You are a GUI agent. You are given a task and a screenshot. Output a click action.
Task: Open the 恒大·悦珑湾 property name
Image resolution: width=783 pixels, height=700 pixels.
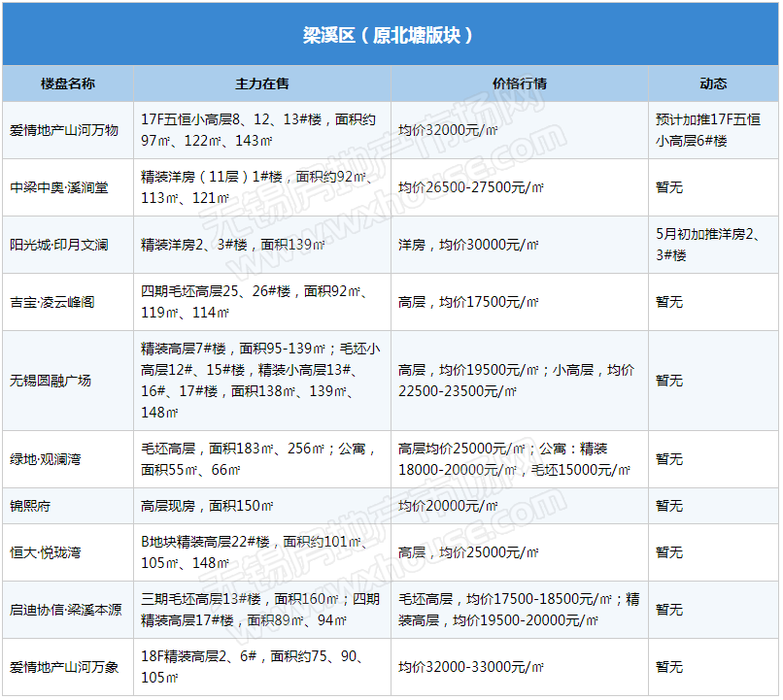(46, 552)
